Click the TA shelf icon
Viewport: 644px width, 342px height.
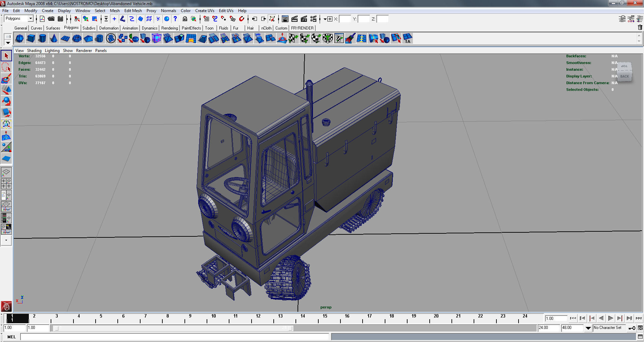[x=408, y=38]
